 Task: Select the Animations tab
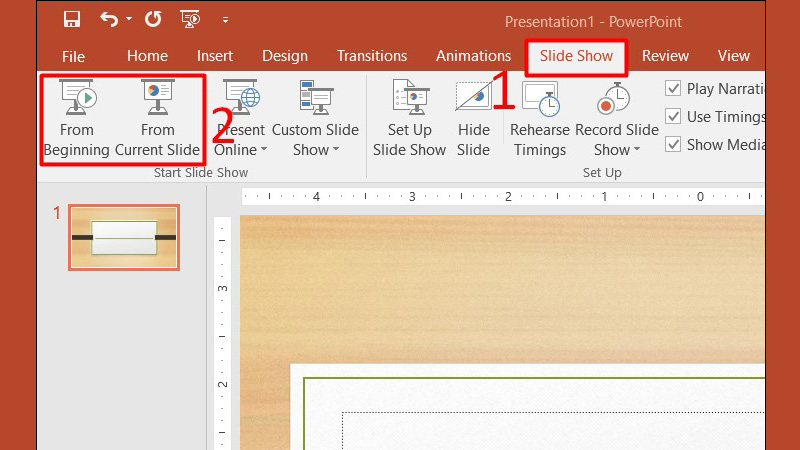pos(473,56)
